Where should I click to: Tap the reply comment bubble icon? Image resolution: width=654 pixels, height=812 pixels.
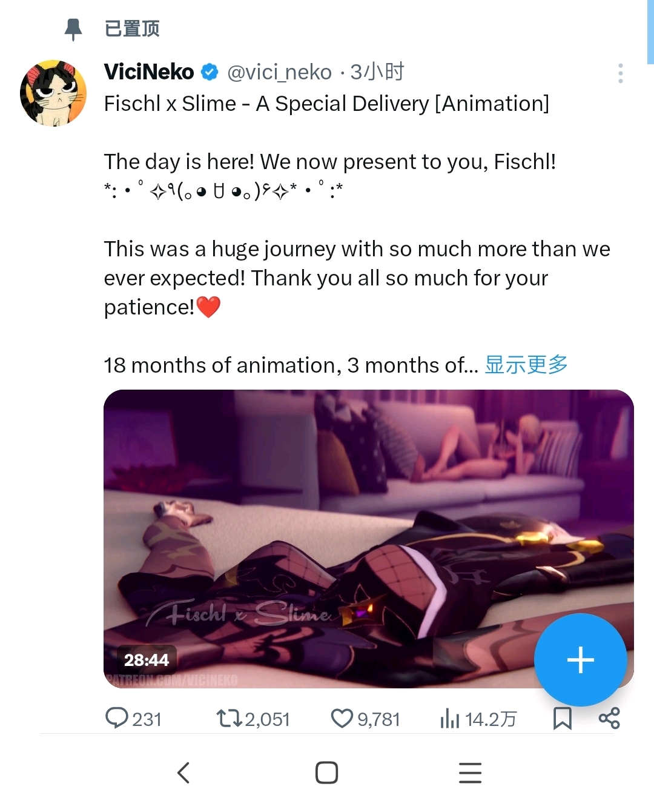pyautogui.click(x=116, y=718)
